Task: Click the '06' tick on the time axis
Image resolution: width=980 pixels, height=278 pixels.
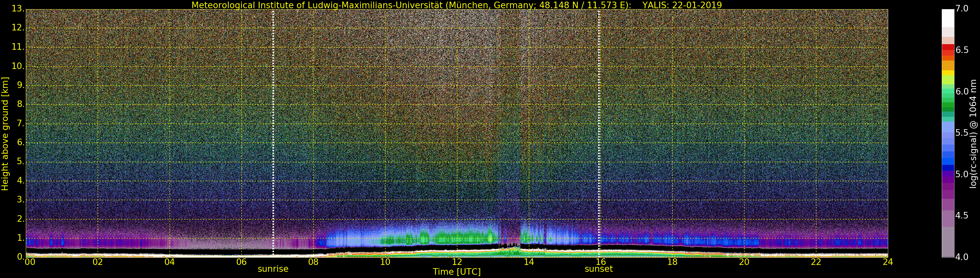Action: coord(242,262)
